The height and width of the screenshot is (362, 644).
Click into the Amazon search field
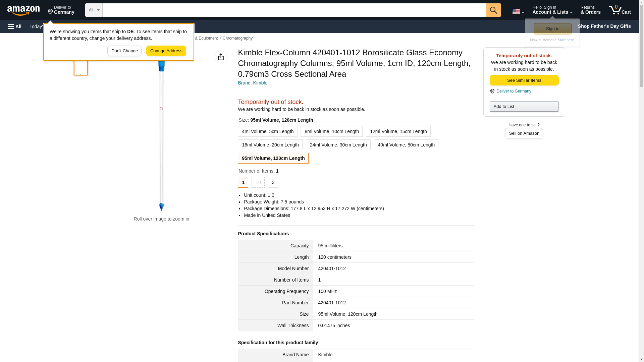point(294,10)
